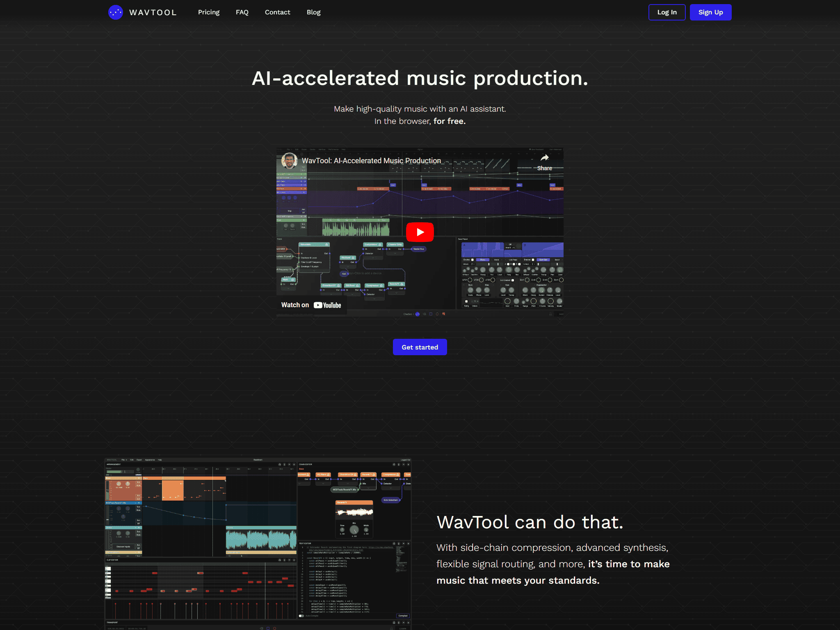Click the 'for free.' bold text
Screen dimensions: 840x630
tap(450, 121)
